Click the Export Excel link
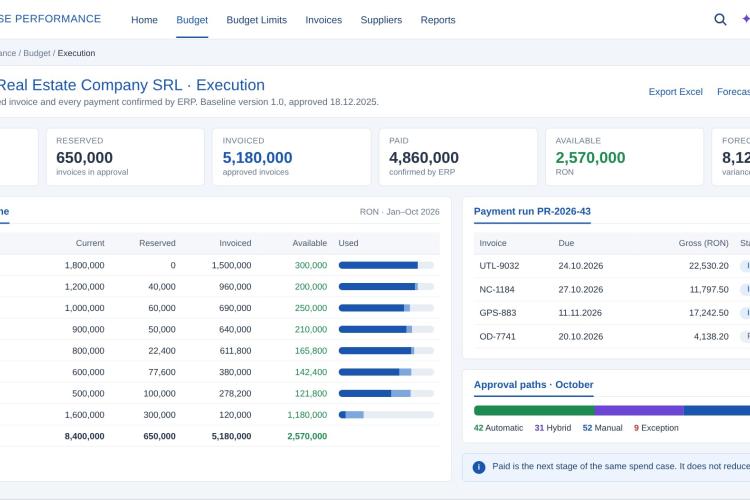This screenshot has height=500, width=750. coord(675,91)
